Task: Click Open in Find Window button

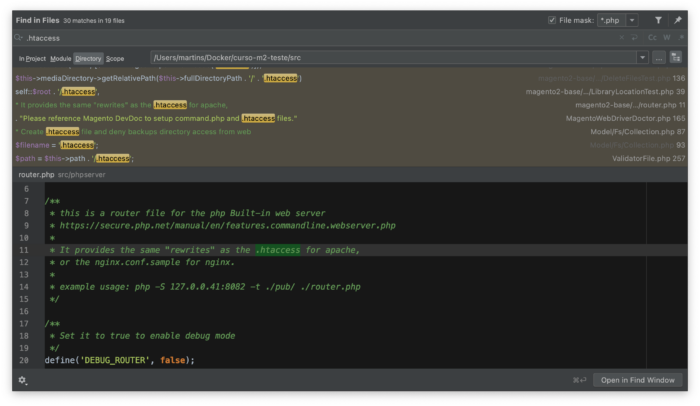Action: [x=638, y=380]
